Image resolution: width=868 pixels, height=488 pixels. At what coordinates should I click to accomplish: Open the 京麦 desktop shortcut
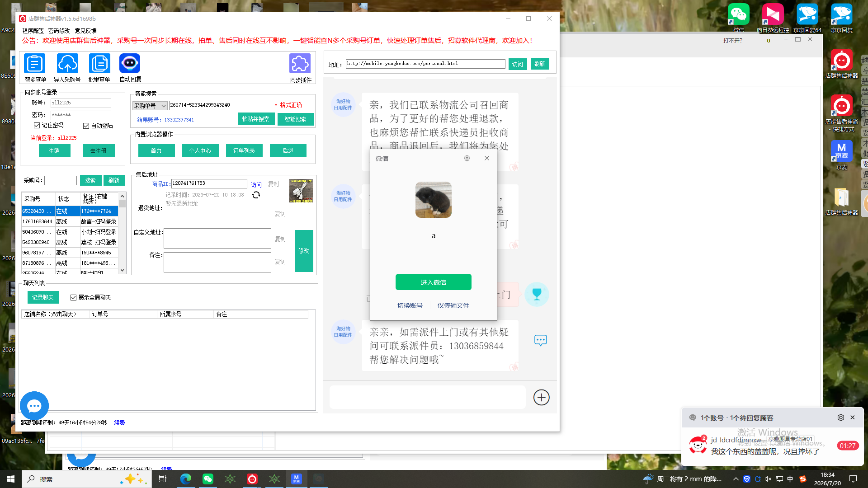[842, 155]
